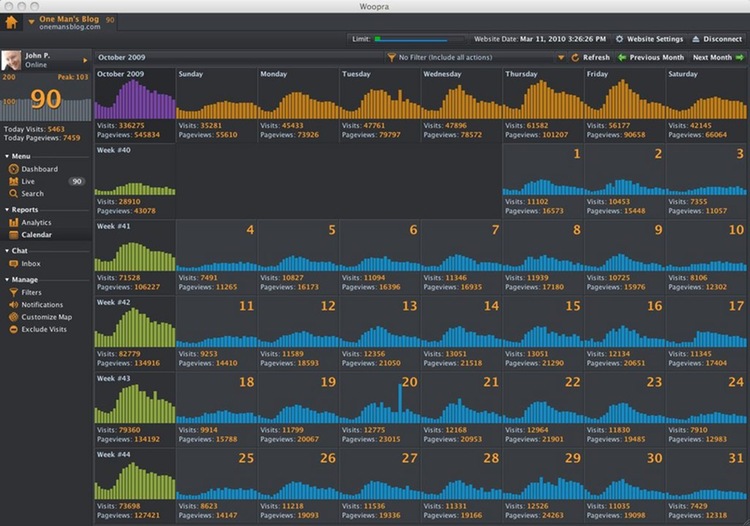Screen dimensions: 750x526
Task: Go to Next Month
Action: [717, 58]
